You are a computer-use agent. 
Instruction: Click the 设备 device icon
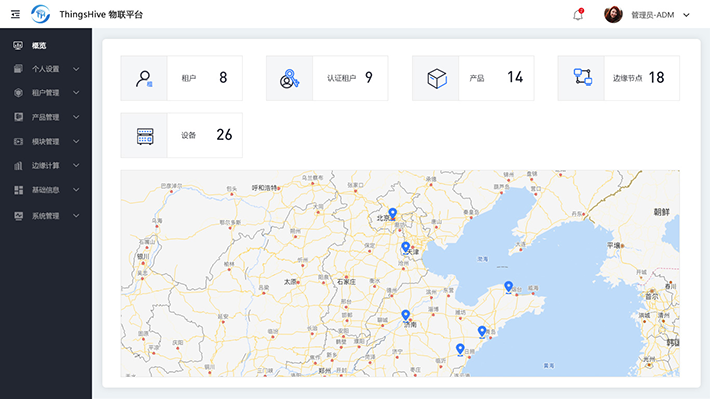click(145, 136)
